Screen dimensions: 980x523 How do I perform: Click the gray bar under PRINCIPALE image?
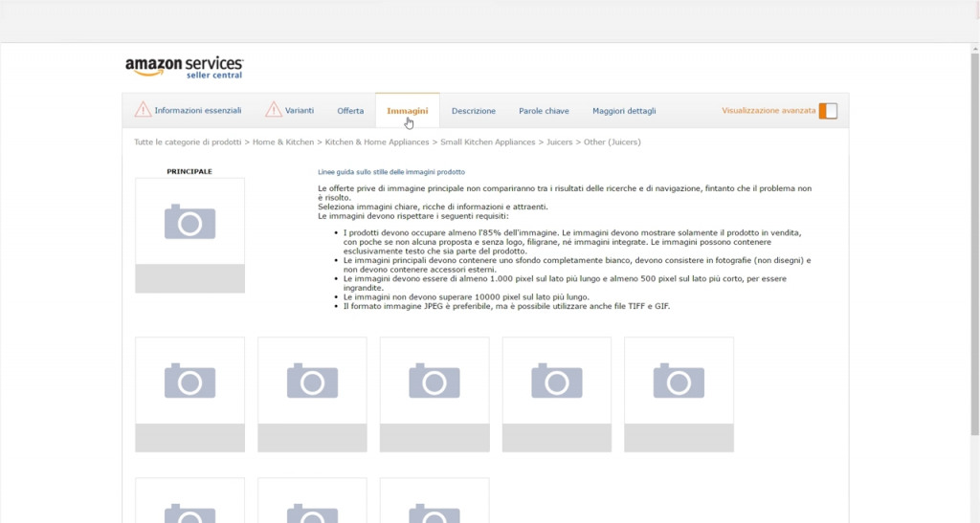189,278
